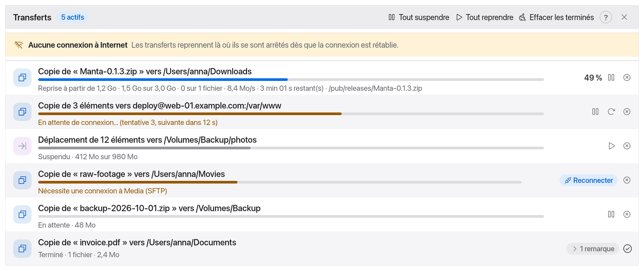Click the Manta-0.1.3.zip progress bar
Image resolution: width=644 pixels, height=271 pixels.
(x=291, y=80)
